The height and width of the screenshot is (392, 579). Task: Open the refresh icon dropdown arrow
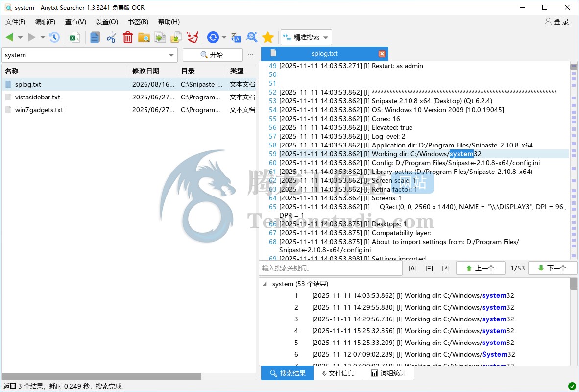[x=224, y=37]
